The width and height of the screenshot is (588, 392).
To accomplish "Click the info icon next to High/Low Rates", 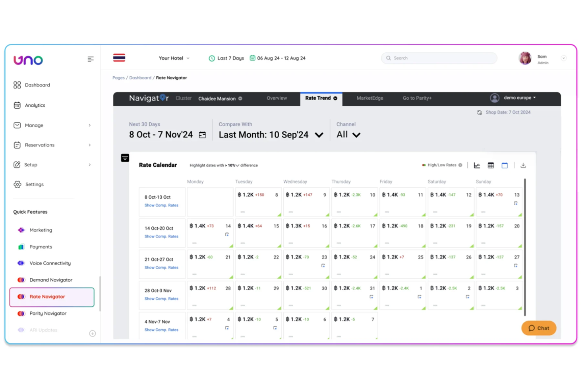I will 460,165.
